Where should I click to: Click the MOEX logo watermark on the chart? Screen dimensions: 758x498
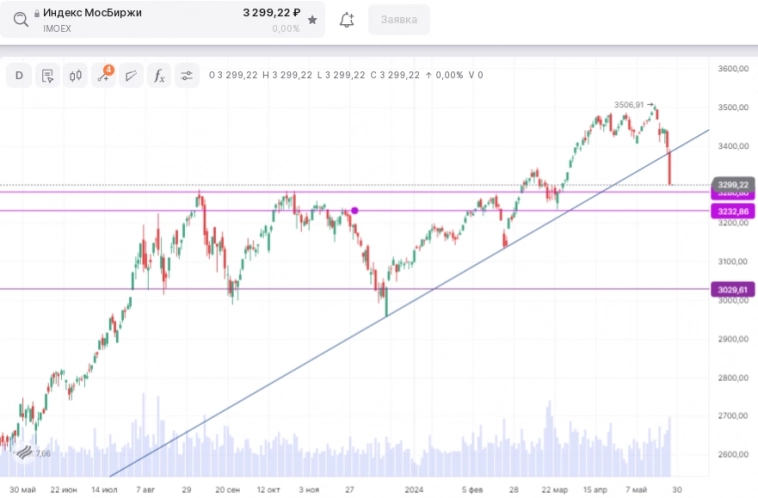(x=22, y=453)
